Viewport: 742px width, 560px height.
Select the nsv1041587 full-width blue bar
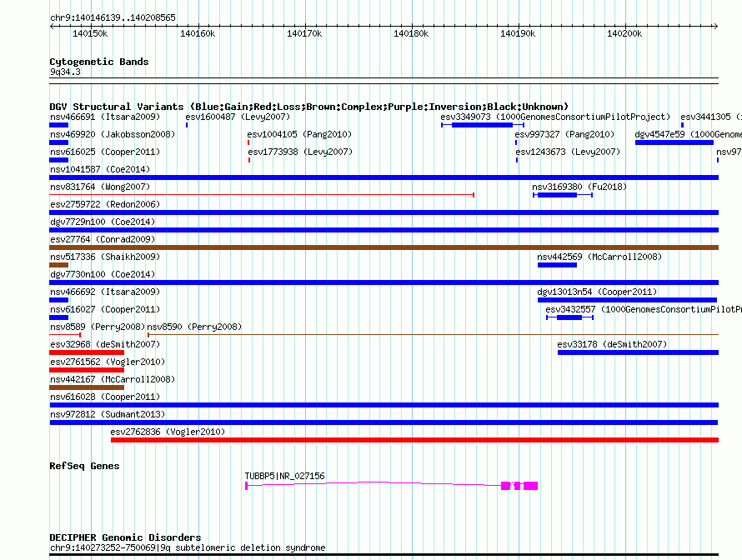(384, 177)
